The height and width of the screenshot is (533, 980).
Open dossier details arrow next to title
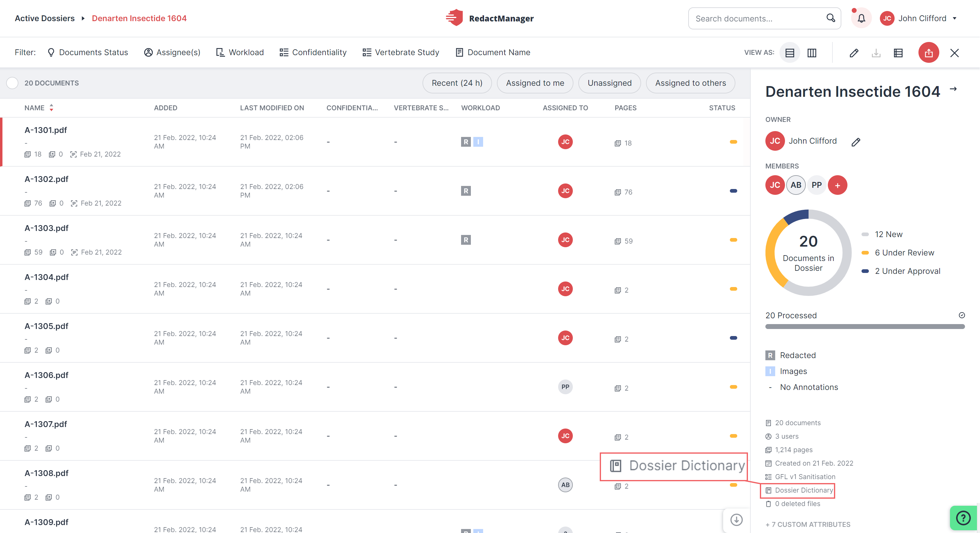953,89
